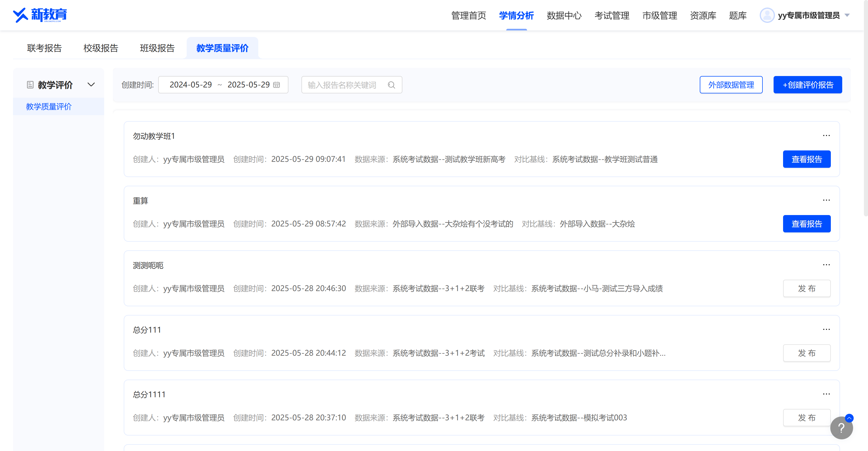Image resolution: width=868 pixels, height=451 pixels.
Task: Click the report title 重算
Action: [x=141, y=201]
